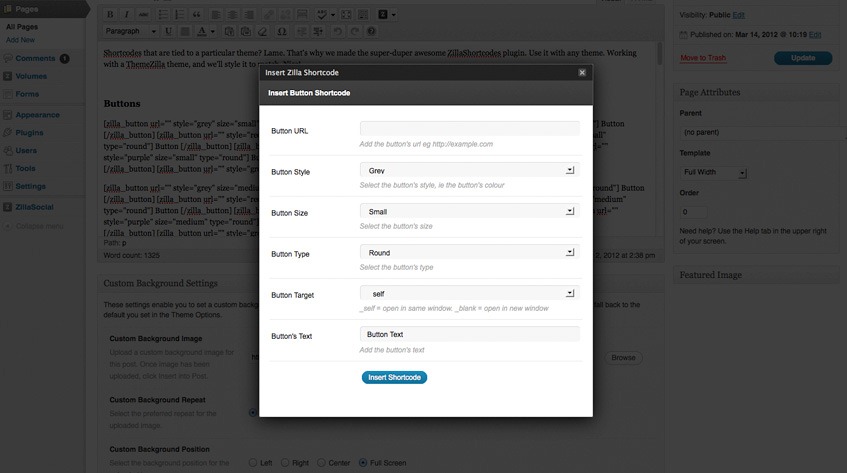The image size is (847, 473).
Task: Align text left in the editor
Action: click(x=216, y=15)
